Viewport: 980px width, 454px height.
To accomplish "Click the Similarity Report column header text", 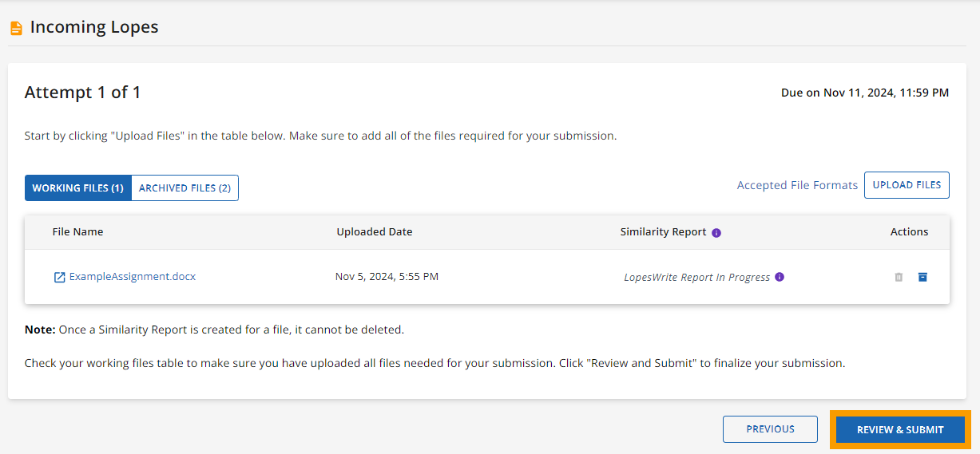I will click(x=663, y=232).
